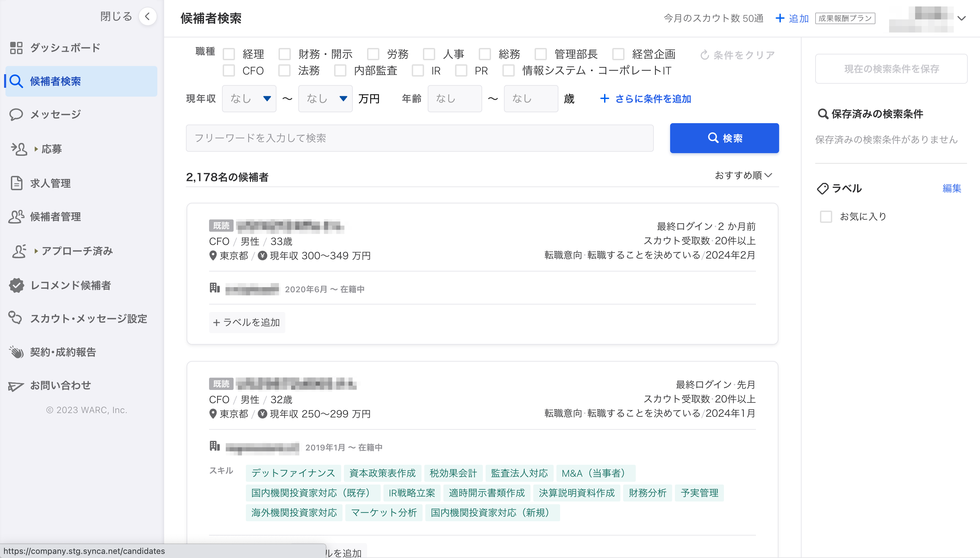Check the 人事 checkbox
The width and height of the screenshot is (980, 558).
(x=429, y=54)
